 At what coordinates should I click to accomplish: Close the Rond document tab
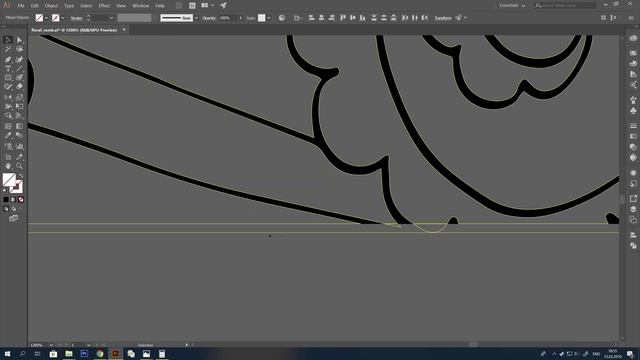point(124,30)
